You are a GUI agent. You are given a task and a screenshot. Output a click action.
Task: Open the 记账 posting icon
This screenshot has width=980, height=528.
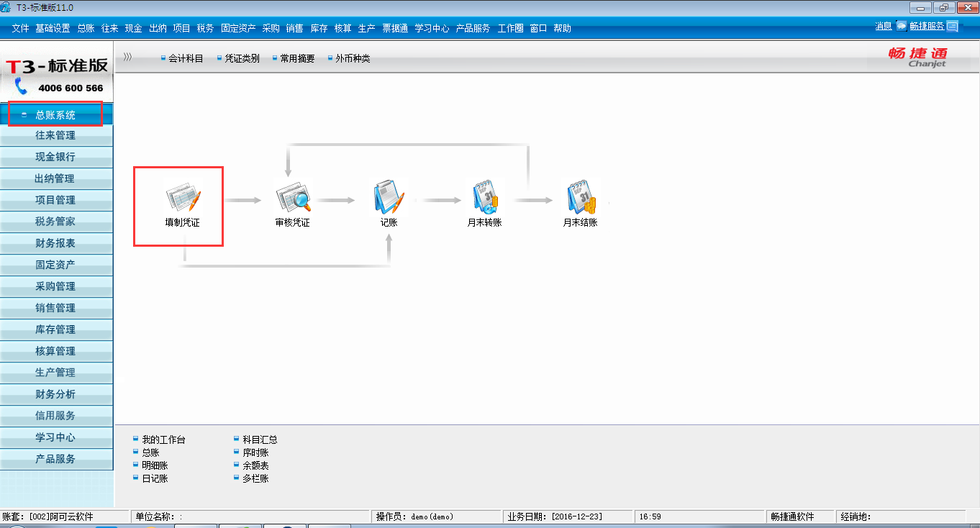coord(389,198)
